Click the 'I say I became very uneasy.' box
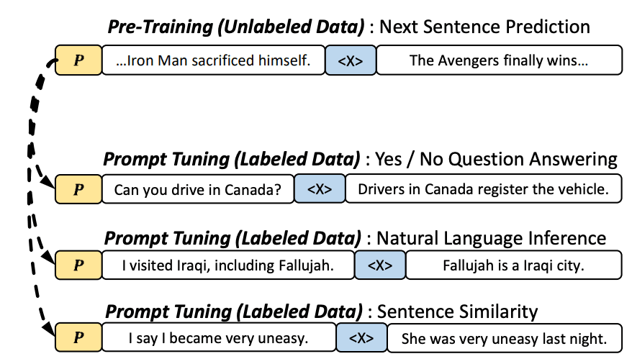This screenshot has width=632, height=364. [x=218, y=338]
